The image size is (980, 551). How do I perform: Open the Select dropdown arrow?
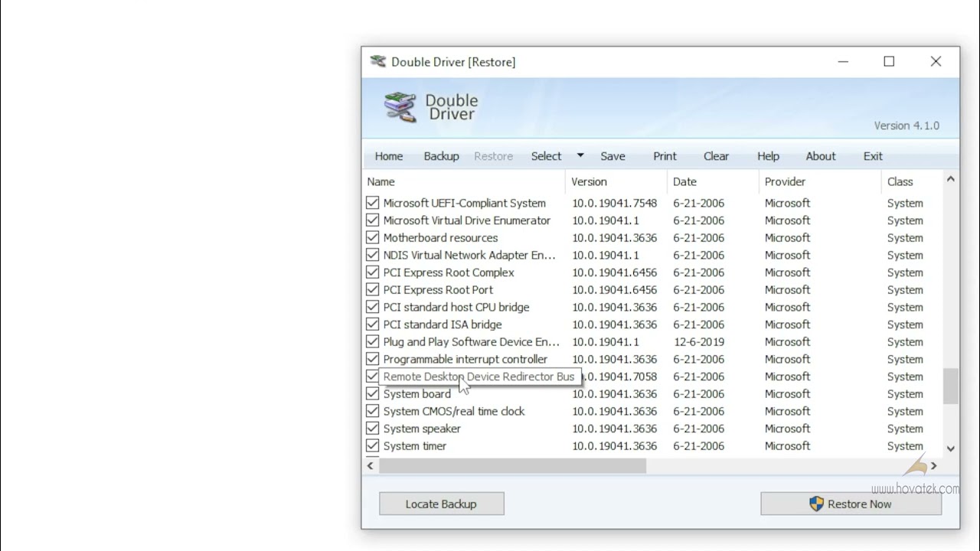[x=580, y=155]
